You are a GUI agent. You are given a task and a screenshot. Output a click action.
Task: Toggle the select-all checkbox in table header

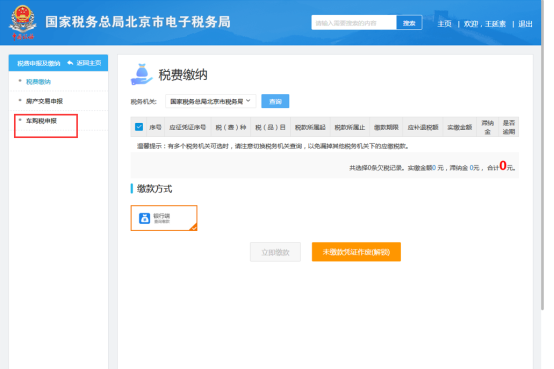click(139, 127)
